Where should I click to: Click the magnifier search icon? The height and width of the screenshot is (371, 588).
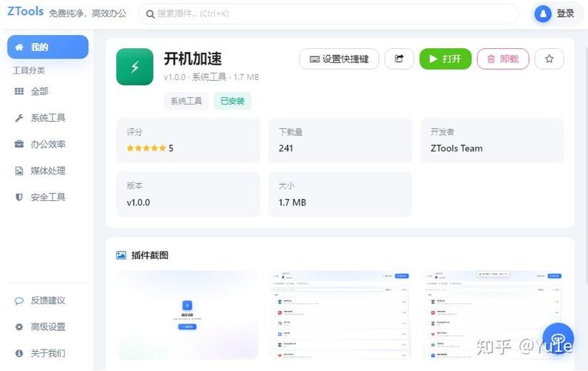pos(150,14)
